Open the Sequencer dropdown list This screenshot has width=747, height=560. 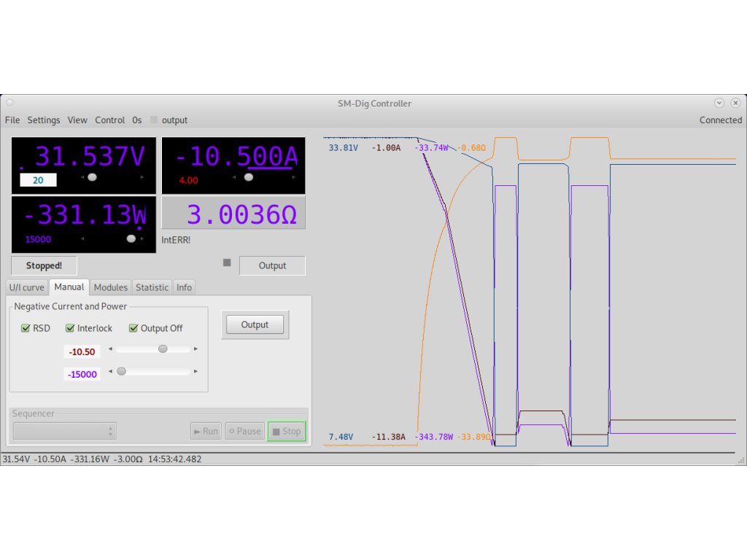(x=64, y=431)
